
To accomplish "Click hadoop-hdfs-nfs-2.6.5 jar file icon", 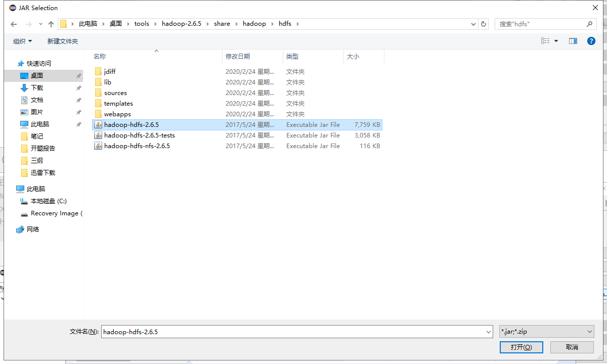I will click(x=98, y=146).
